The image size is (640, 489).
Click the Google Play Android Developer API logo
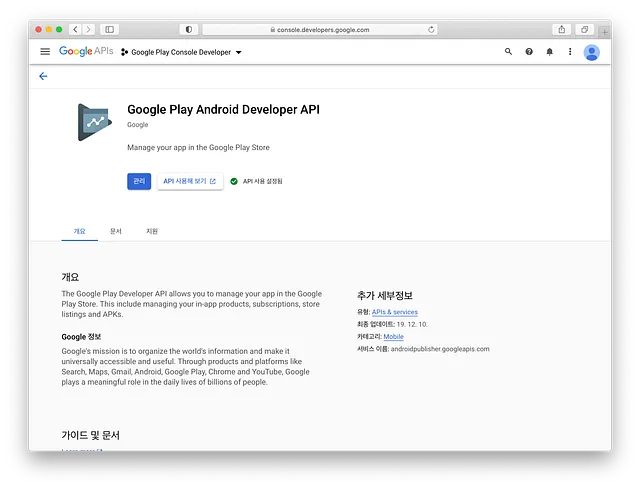coord(95,122)
